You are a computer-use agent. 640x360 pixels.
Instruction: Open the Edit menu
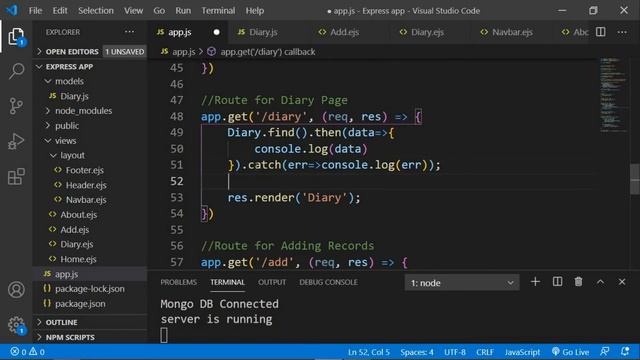click(x=60, y=11)
